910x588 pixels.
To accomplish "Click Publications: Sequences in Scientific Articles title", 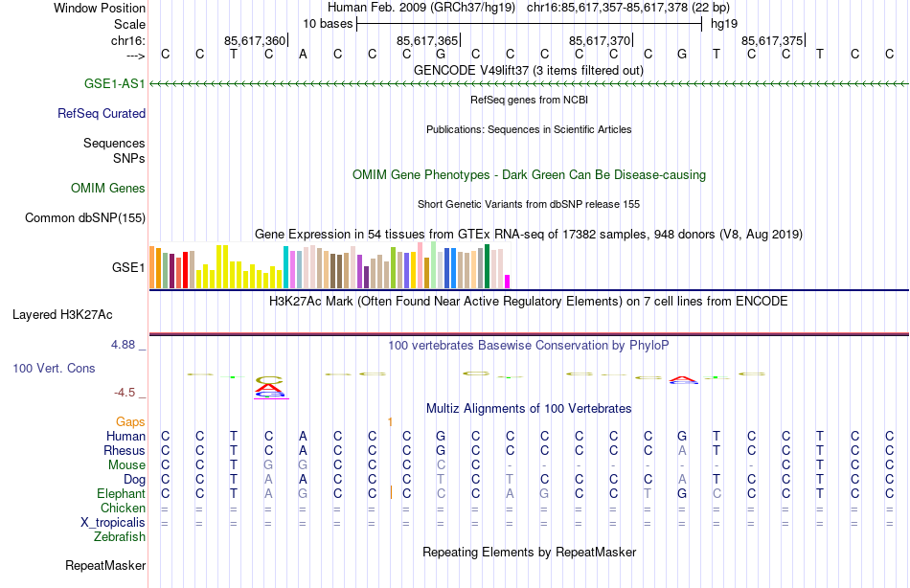I will point(529,129).
